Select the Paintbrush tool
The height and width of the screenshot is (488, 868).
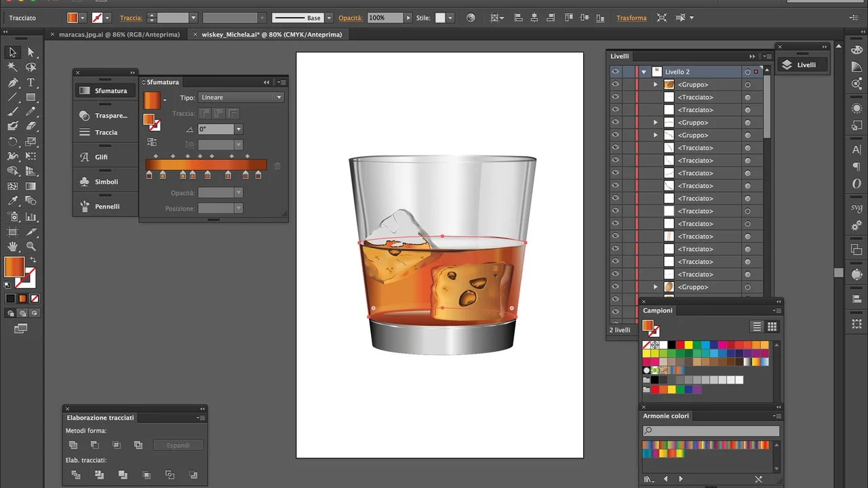(13, 112)
